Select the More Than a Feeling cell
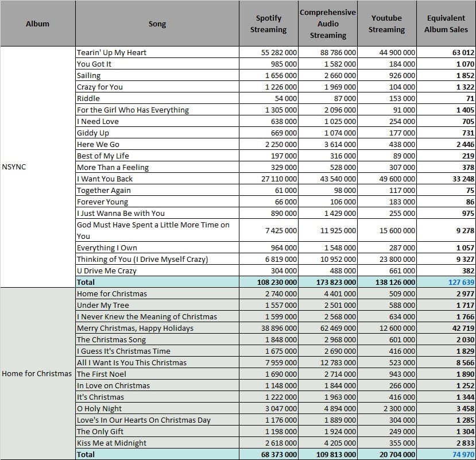This screenshot has width=476, height=460. click(x=157, y=167)
